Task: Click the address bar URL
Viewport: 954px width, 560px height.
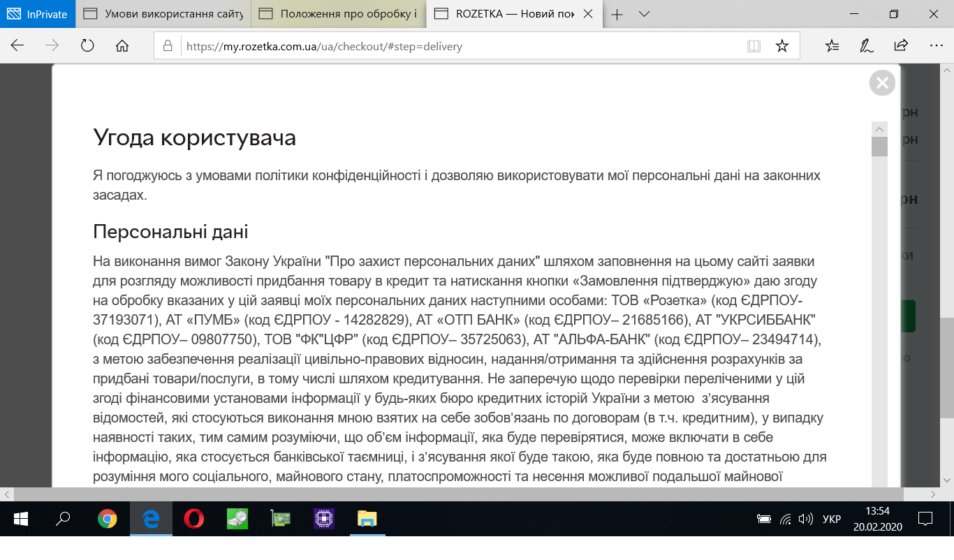Action: click(324, 47)
